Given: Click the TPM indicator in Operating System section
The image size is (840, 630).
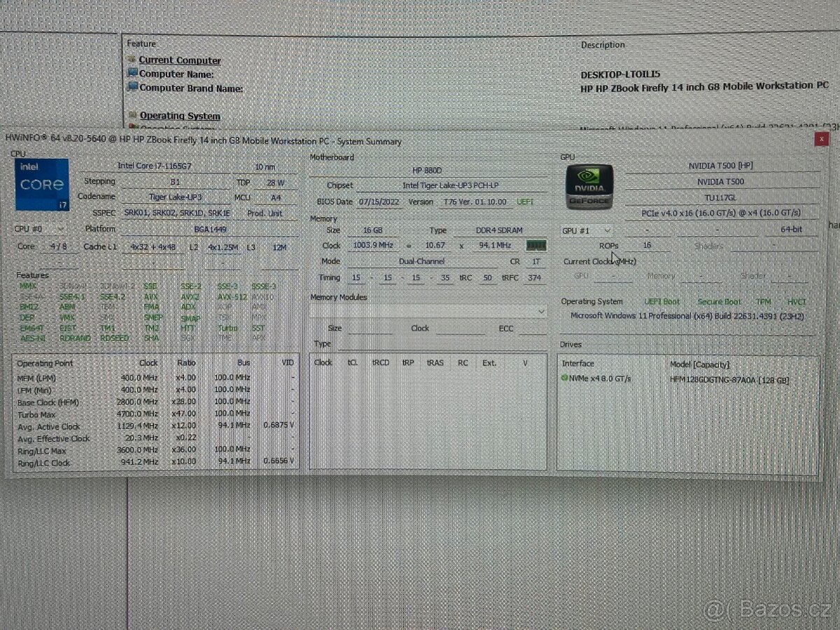Looking at the screenshot, I should pyautogui.click(x=763, y=301).
